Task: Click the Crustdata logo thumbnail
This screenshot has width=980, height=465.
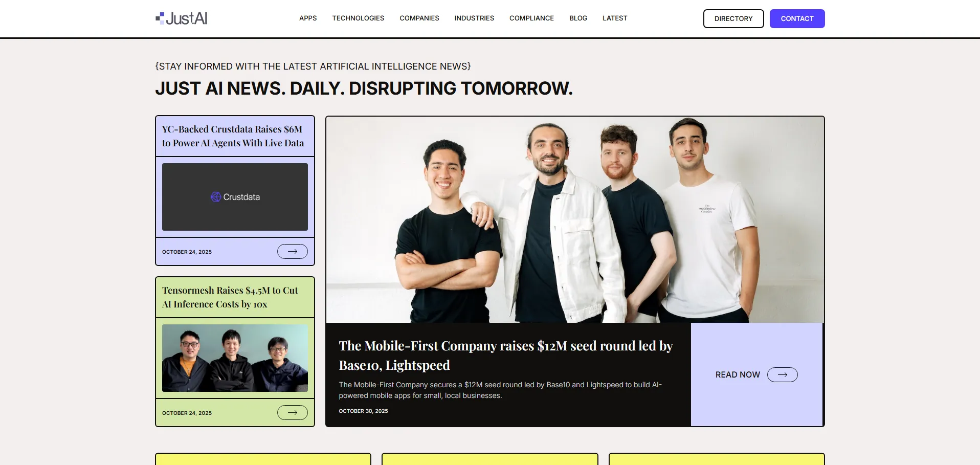Action: pyautogui.click(x=235, y=197)
